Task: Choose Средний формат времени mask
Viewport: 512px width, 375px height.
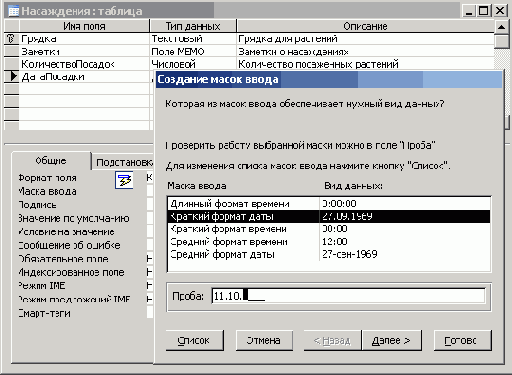Action: 329,242
